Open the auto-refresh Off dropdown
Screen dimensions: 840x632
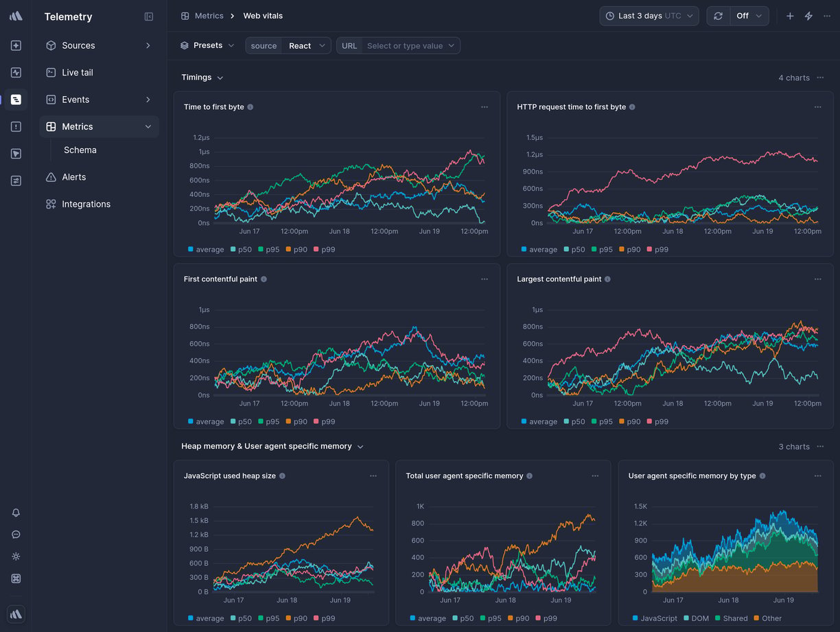click(x=749, y=16)
